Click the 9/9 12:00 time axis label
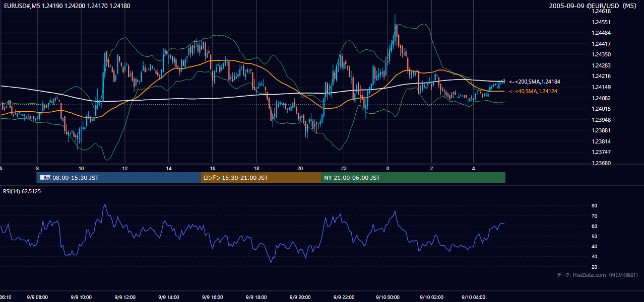Image resolution: width=644 pixels, height=302 pixels. (x=125, y=297)
